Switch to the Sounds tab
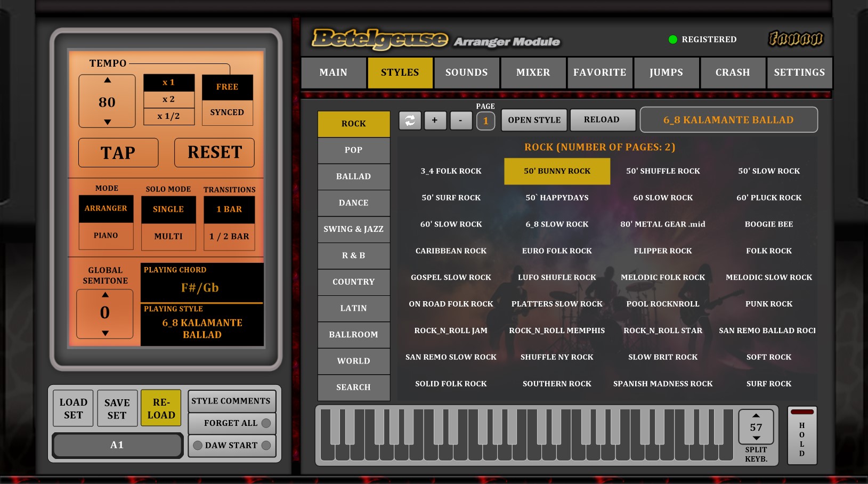The image size is (868, 484). (x=466, y=72)
